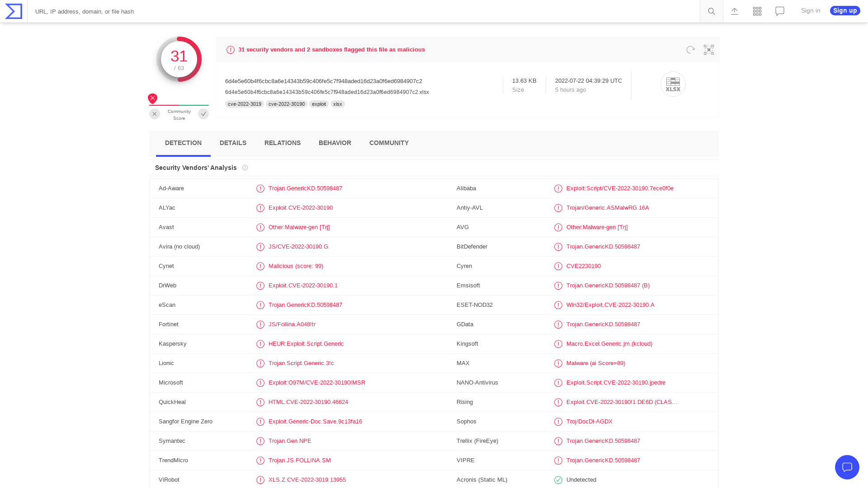
Task: Open the search magnifier icon
Action: (711, 11)
